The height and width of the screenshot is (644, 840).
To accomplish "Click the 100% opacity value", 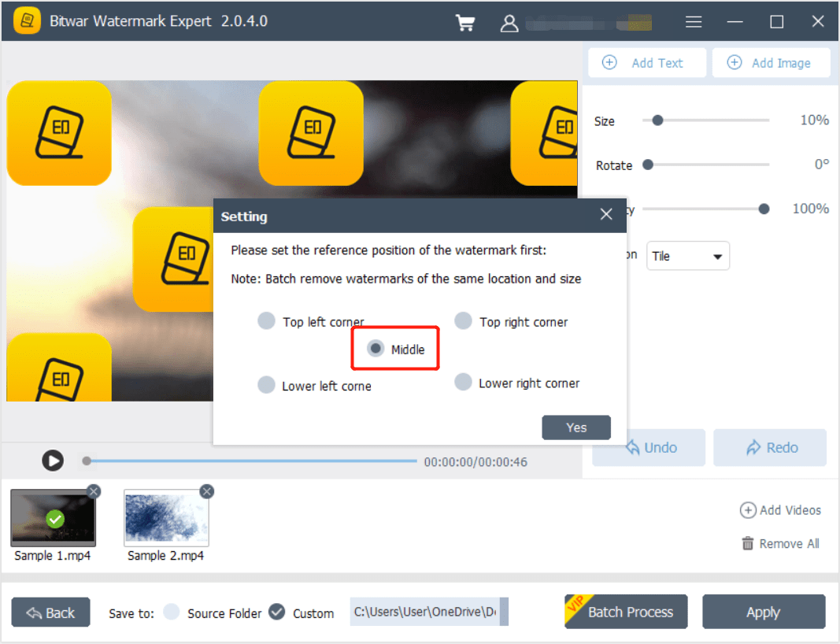I will coord(811,209).
